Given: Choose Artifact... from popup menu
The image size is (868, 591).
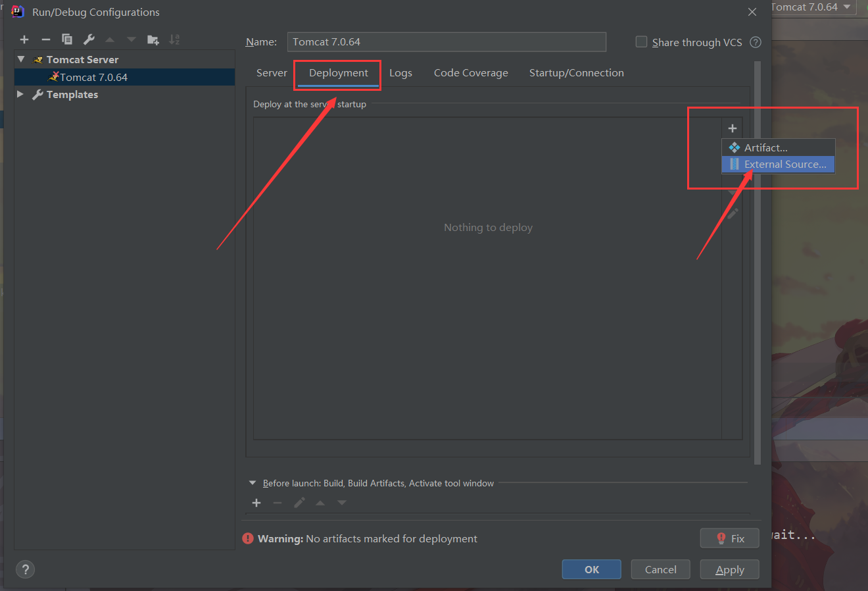Looking at the screenshot, I should click(x=779, y=147).
